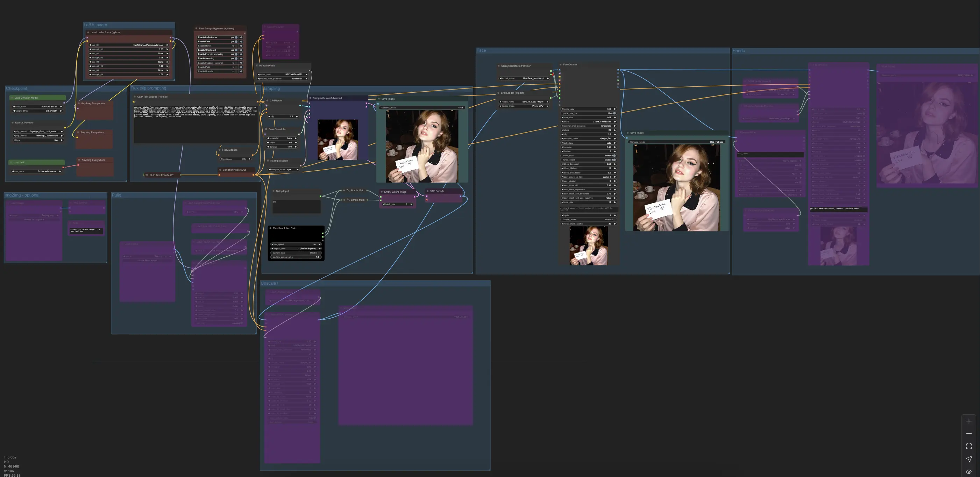Viewport: 980px width, 477px height.
Task: Open the weight_dtype dropdown
Action: tap(37, 111)
